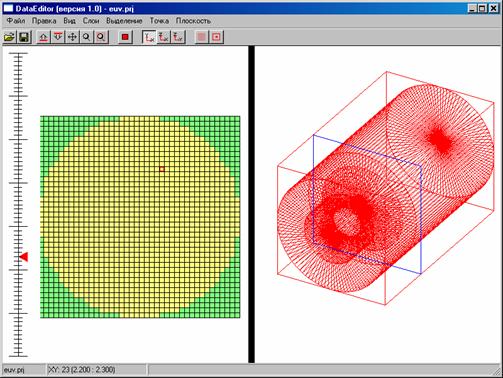The image size is (503, 378).
Task: Click the outlined square with dot button
Action: 216,37
